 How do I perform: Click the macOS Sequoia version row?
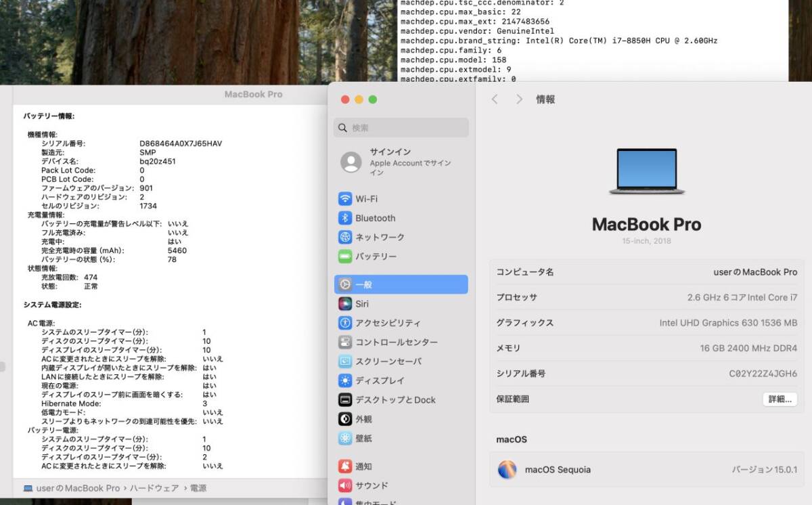(647, 469)
